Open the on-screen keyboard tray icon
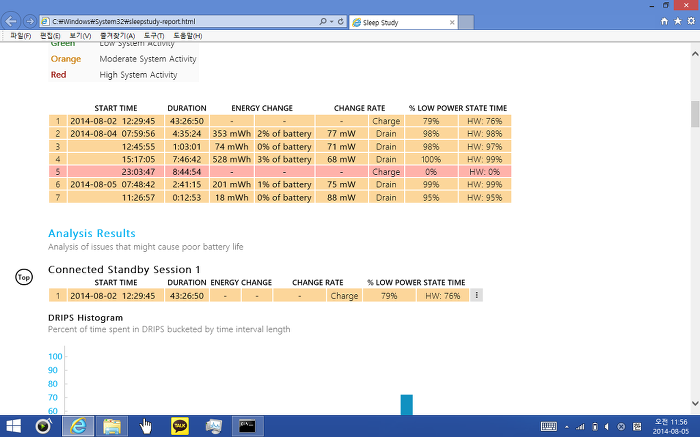 549,425
